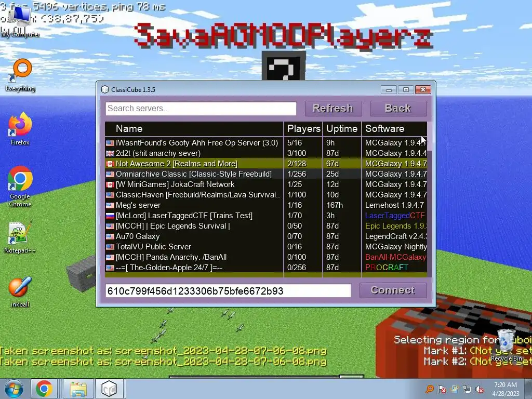Image resolution: width=532 pixels, height=399 pixels.
Task: Close the ClassiCube window
Action: coord(423,89)
